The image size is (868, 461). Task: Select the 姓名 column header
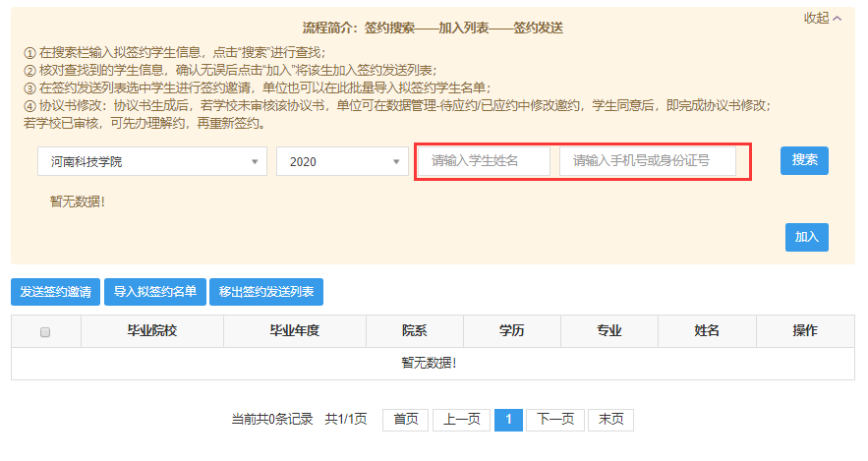pos(707,331)
